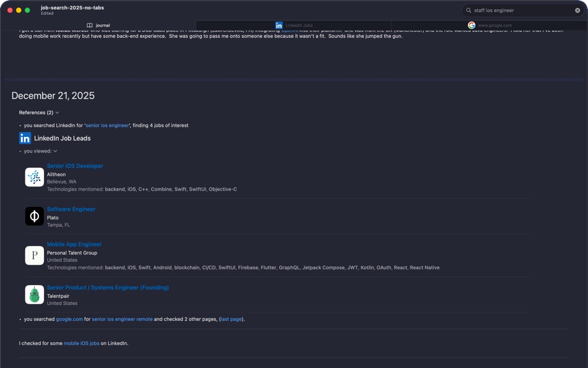Viewport: 588px width, 368px height.
Task: Click the LinkedIn icon in the tab bar
Action: pyautogui.click(x=279, y=25)
